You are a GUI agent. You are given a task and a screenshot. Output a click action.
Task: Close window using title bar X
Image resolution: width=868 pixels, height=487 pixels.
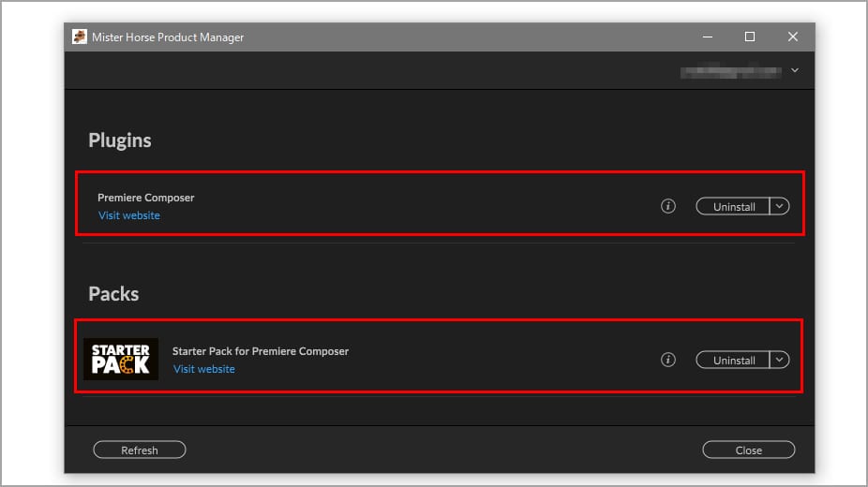pos(793,37)
